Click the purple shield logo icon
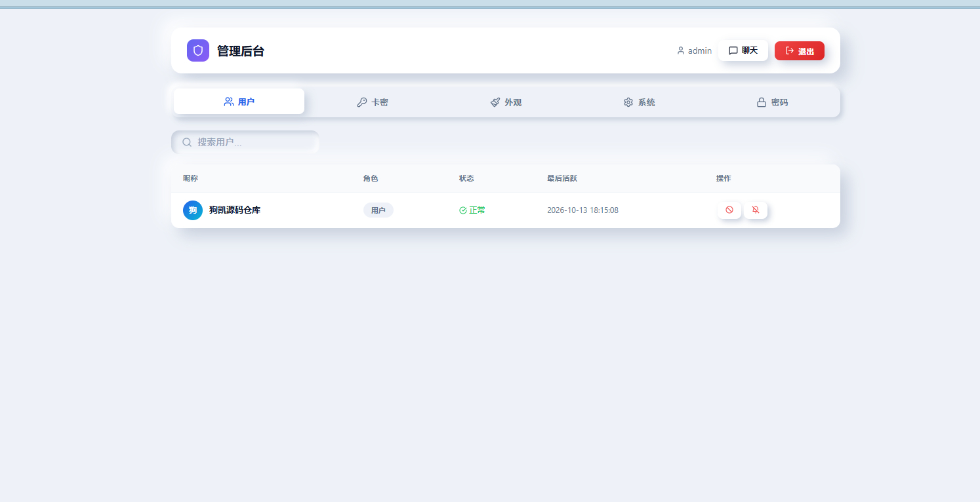 click(x=198, y=50)
